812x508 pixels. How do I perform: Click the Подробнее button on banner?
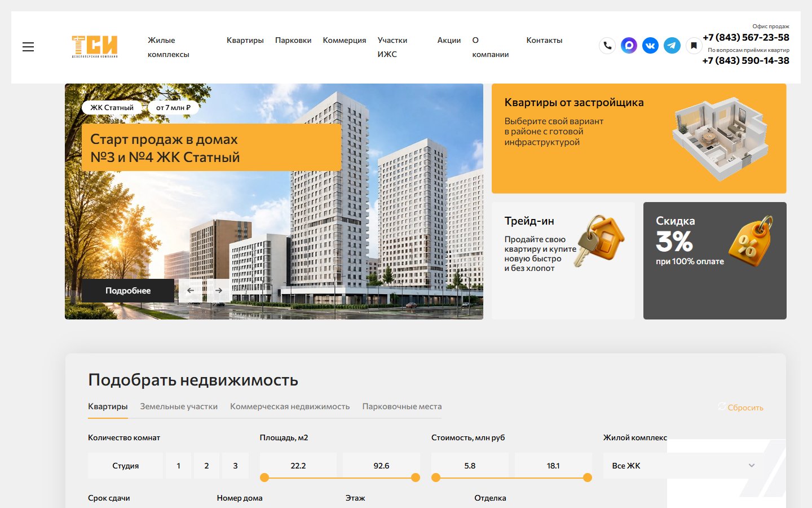pos(128,291)
